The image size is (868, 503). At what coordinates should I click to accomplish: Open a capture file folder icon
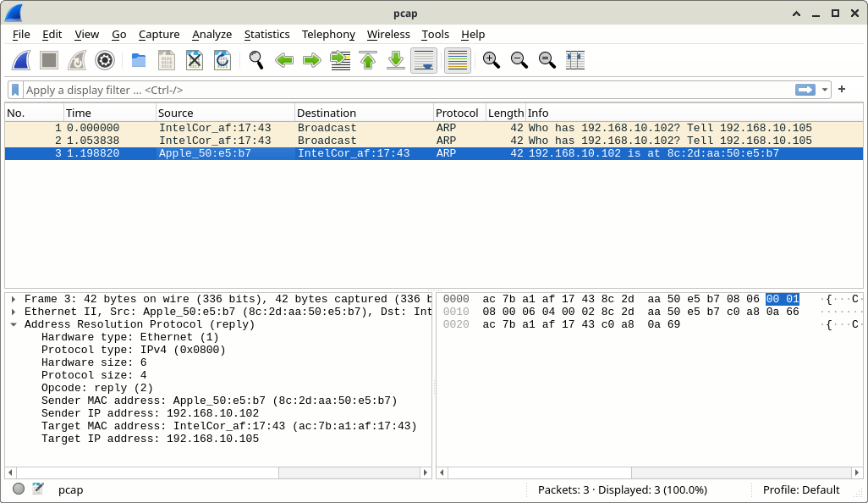tap(139, 60)
